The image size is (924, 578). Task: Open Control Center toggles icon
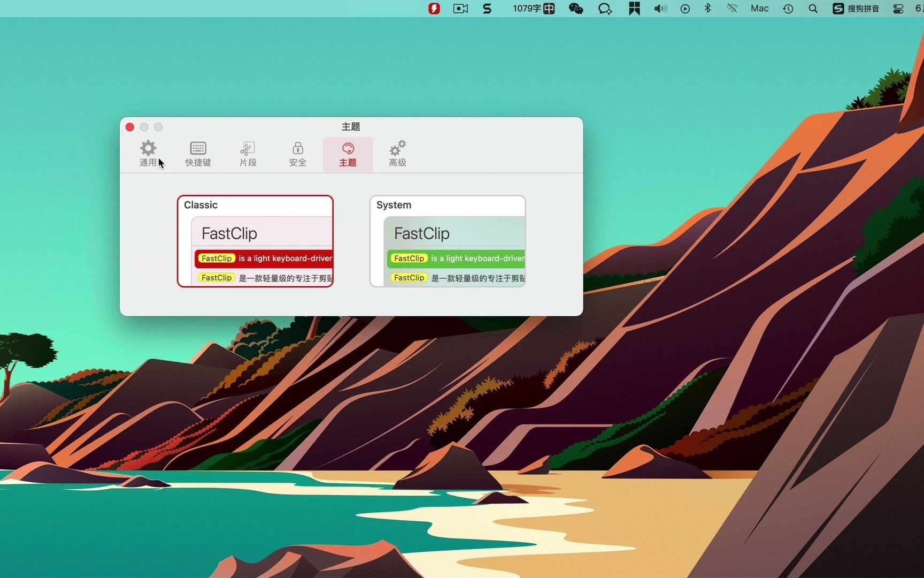tap(898, 9)
